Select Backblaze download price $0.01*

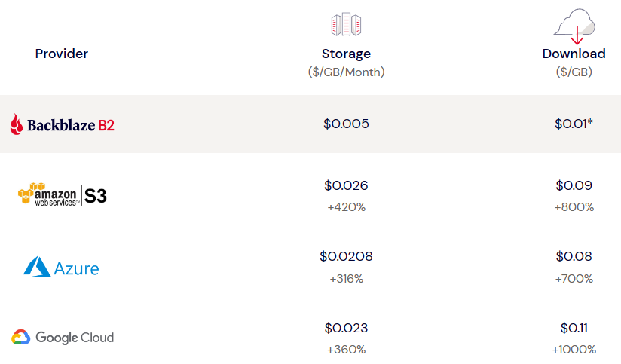tap(574, 124)
